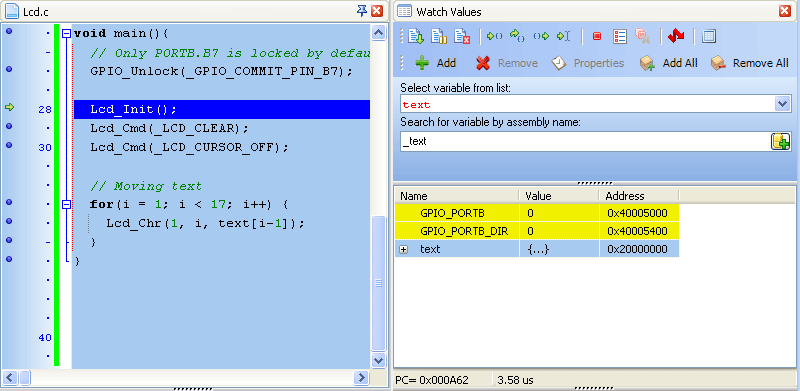Collapse the void main() code block

tap(66, 34)
